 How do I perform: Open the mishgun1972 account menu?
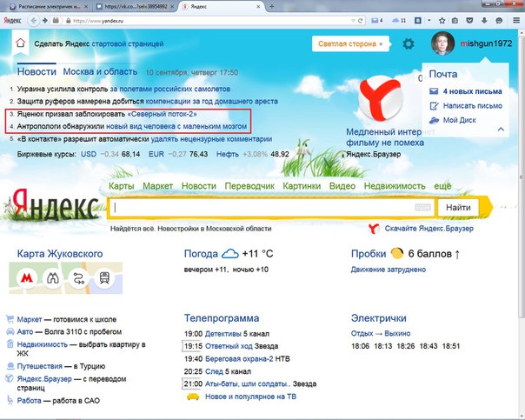tap(486, 43)
